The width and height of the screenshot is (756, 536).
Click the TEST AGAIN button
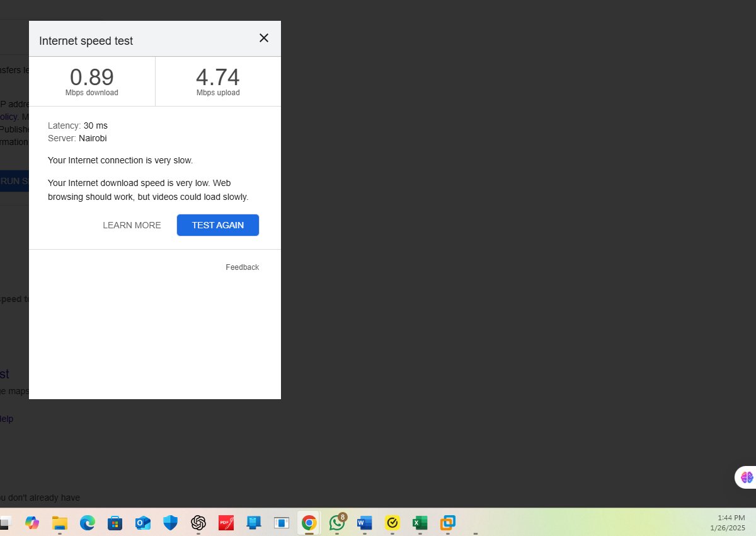(218, 225)
